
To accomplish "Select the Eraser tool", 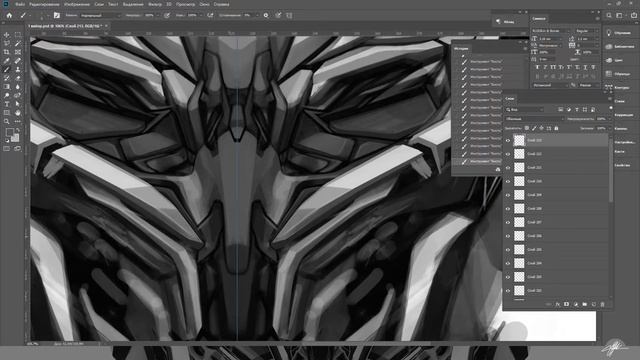I will (18, 78).
